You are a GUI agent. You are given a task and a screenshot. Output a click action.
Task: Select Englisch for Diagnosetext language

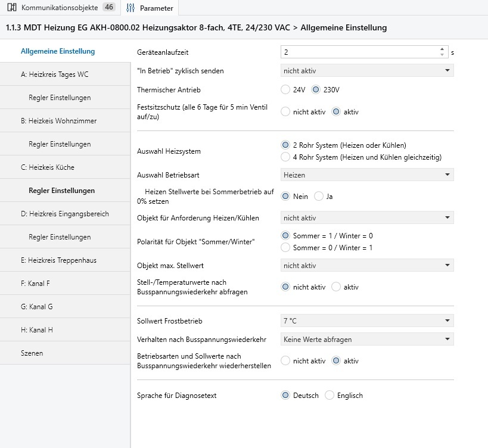coord(330,396)
